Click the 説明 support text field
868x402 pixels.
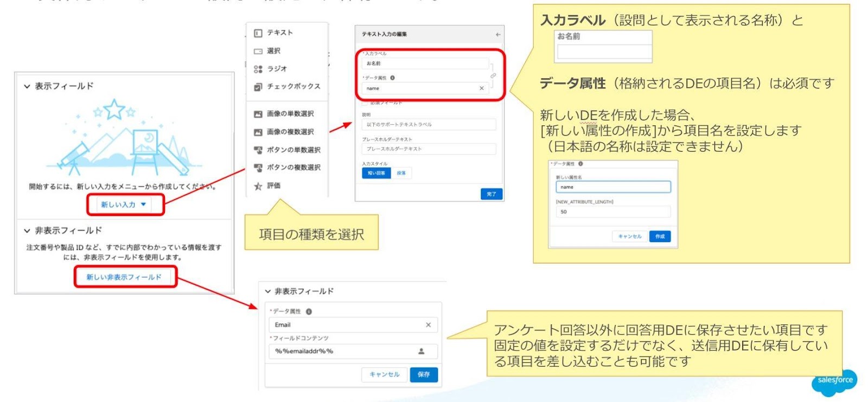[x=429, y=124]
